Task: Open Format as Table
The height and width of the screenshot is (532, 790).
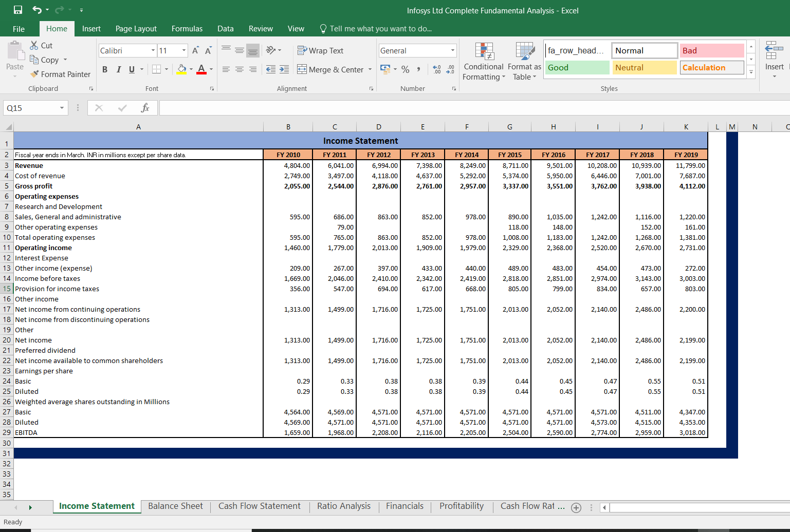Action: pos(524,62)
